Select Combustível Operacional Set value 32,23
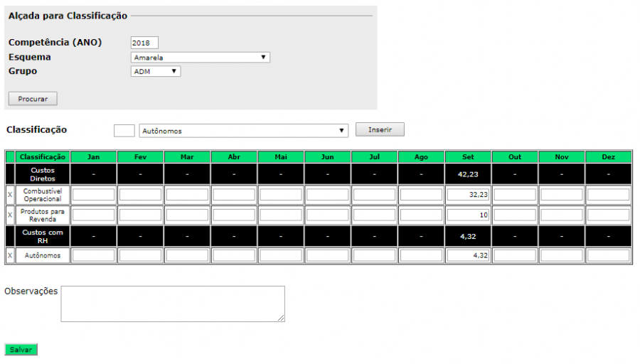 (x=468, y=195)
